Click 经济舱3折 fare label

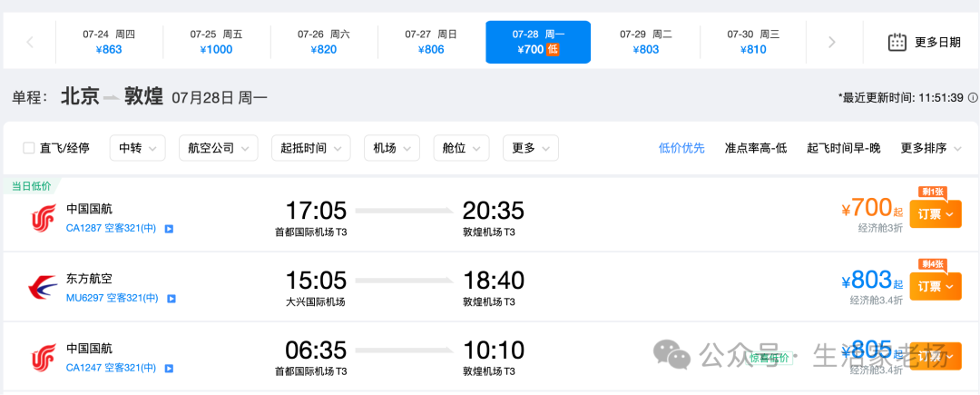point(880,228)
